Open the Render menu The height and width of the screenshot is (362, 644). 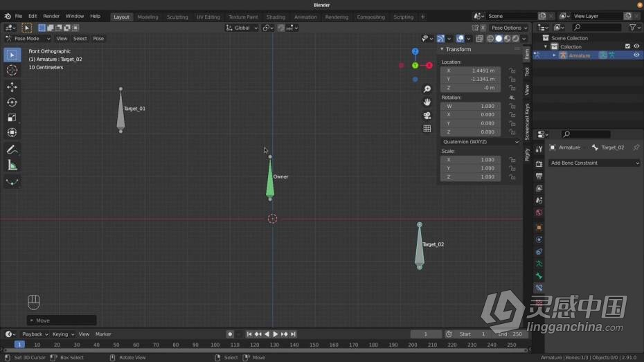[x=51, y=16]
